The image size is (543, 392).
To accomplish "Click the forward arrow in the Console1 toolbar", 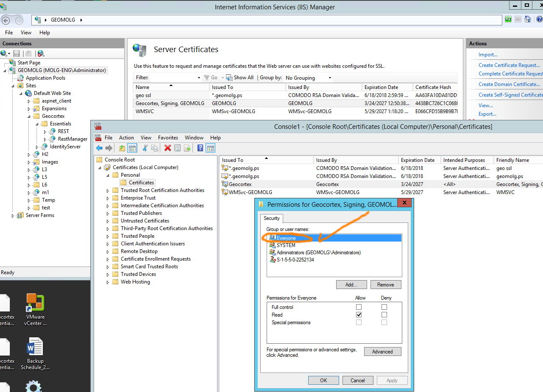I will (109, 148).
